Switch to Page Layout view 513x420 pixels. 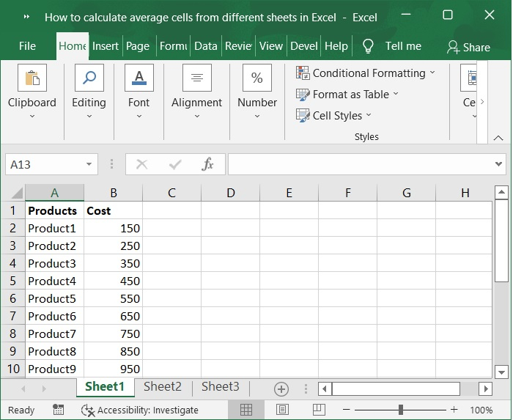point(283,410)
